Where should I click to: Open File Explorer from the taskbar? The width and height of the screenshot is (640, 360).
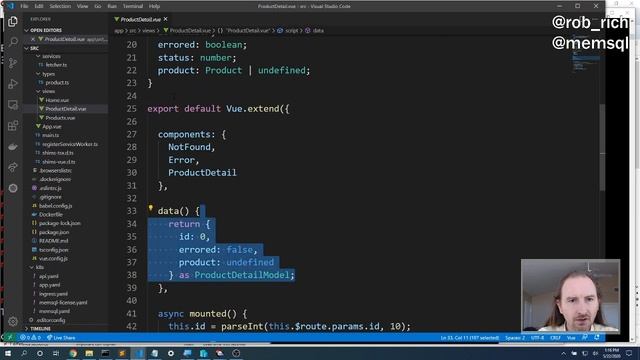pos(89,353)
